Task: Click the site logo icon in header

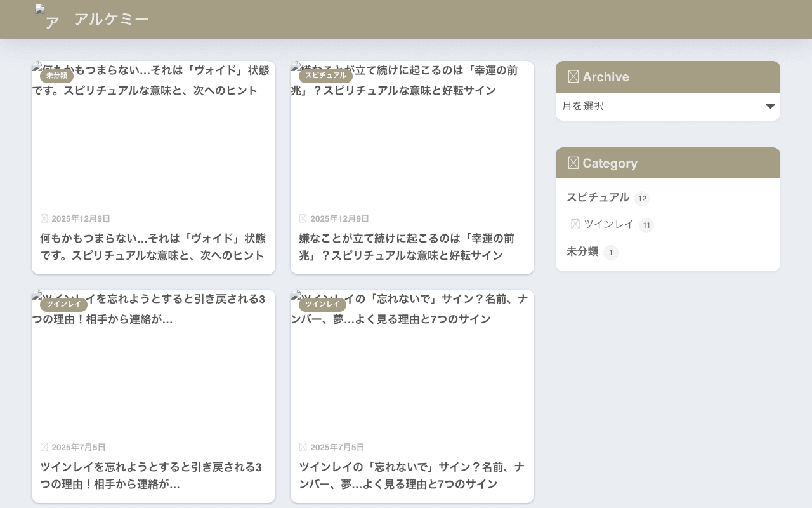Action: (x=48, y=17)
